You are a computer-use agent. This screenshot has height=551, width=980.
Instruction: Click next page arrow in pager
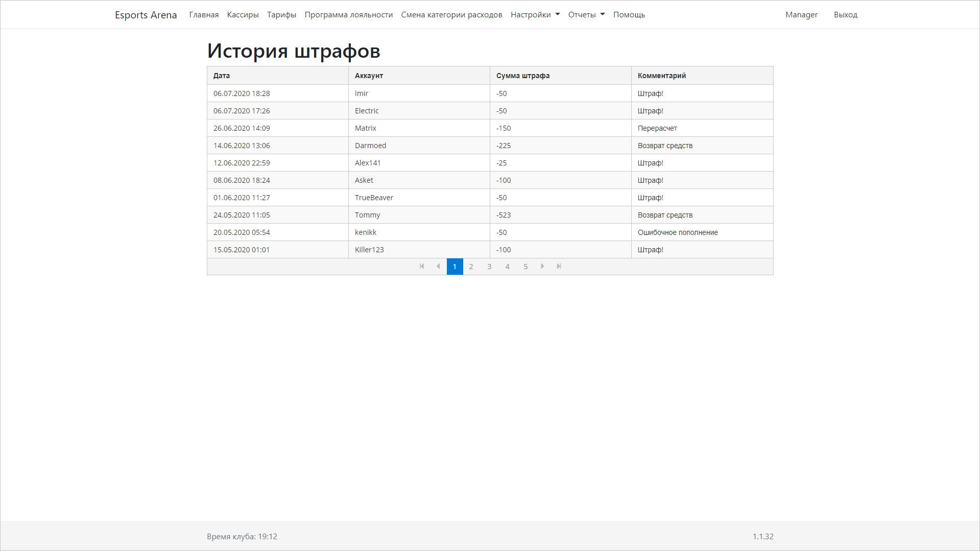(542, 267)
